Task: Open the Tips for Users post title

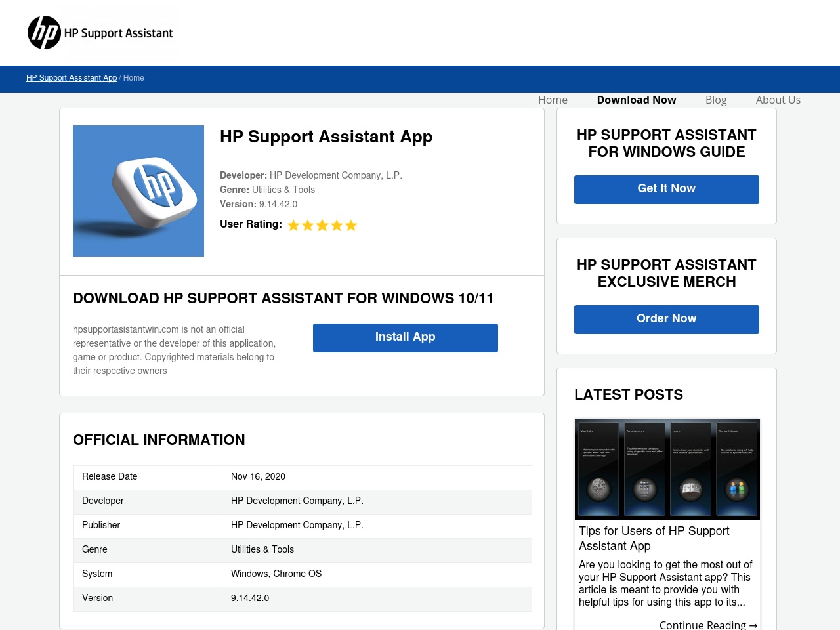Action: click(x=654, y=538)
